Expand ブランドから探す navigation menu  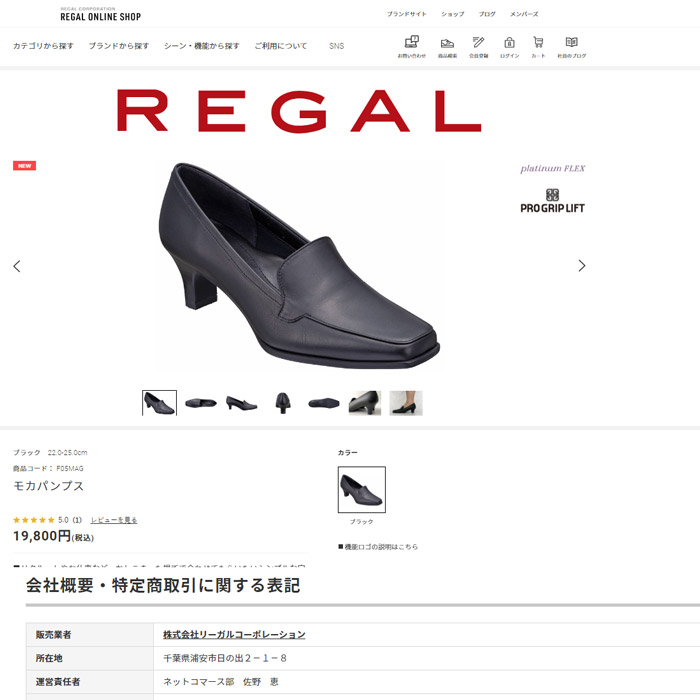pyautogui.click(x=119, y=46)
